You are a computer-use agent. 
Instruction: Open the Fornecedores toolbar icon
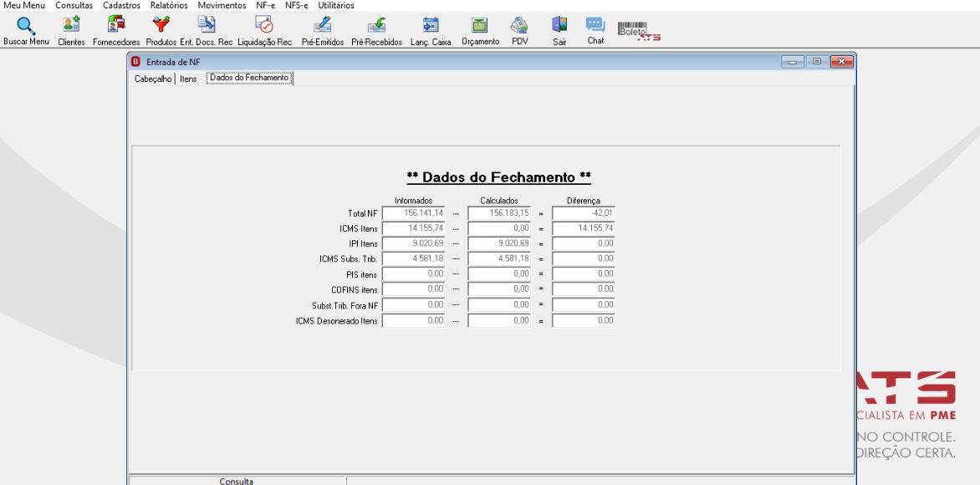click(x=116, y=31)
